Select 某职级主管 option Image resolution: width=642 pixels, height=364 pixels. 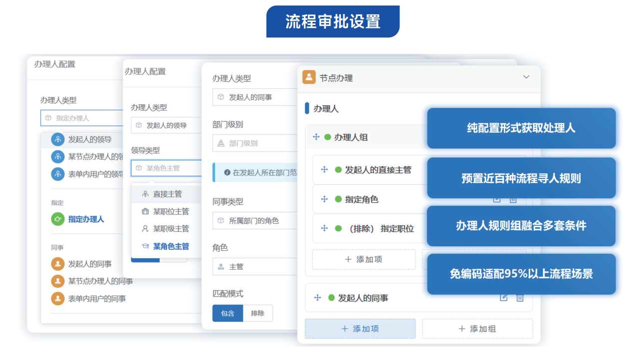(171, 229)
